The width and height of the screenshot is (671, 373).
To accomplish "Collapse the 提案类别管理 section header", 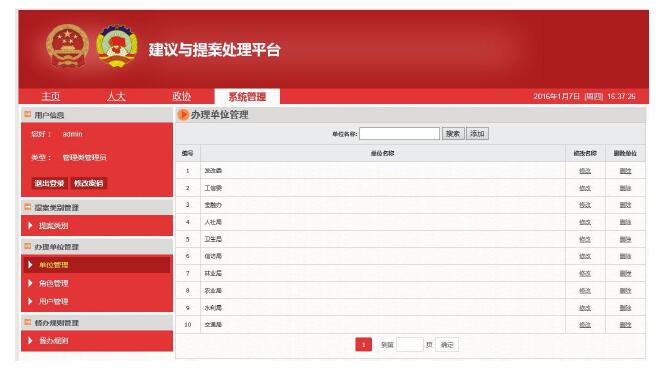I will 97,207.
